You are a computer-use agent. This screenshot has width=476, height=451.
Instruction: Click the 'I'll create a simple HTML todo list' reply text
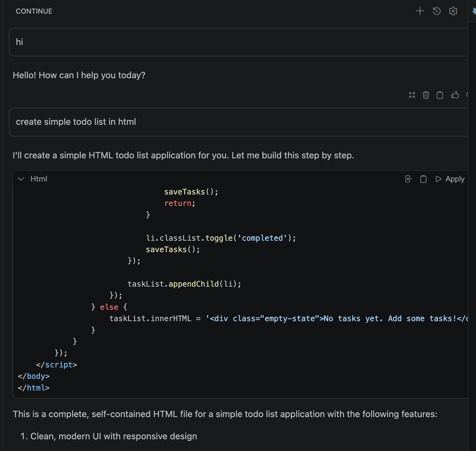183,156
